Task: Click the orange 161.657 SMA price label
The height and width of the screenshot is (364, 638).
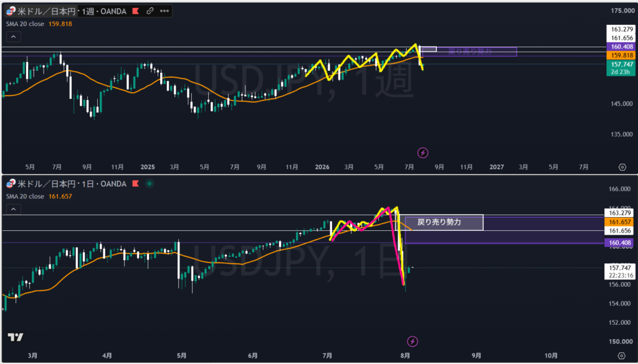Action: (620, 222)
